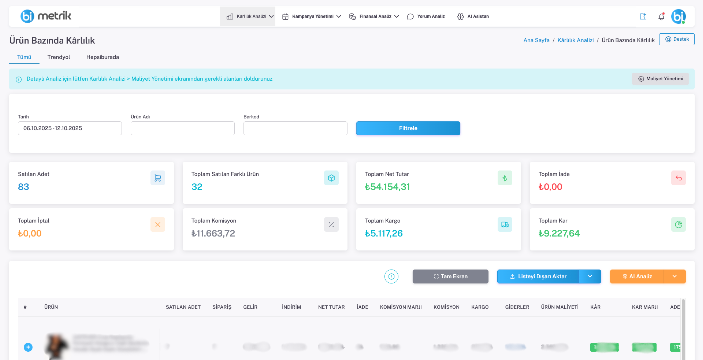Open the Kârlılık Analizi breadcrumb link

576,40
